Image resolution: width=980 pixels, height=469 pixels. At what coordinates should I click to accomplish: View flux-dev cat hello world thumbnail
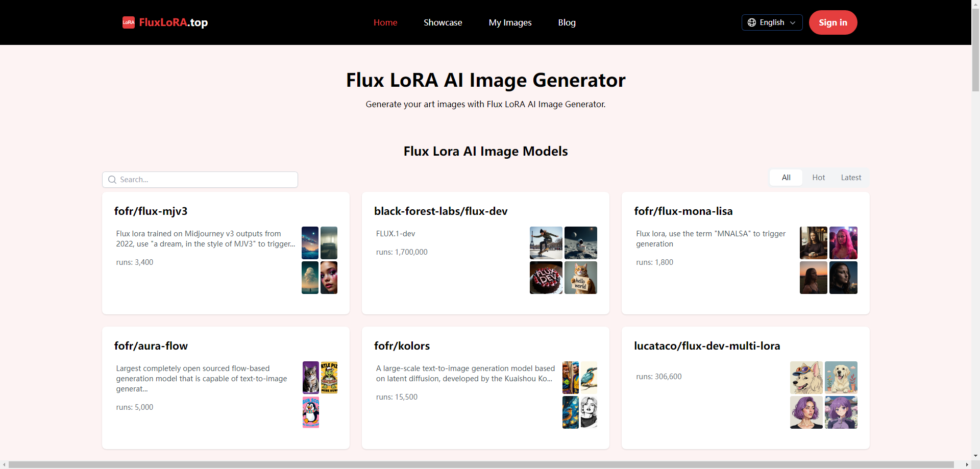[x=581, y=278]
